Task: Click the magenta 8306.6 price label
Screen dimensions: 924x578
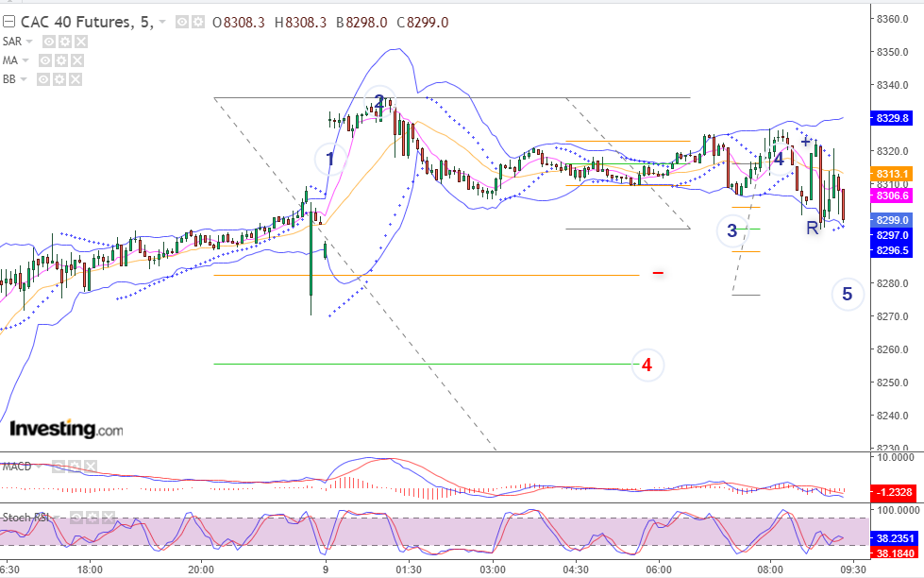Action: (892, 195)
